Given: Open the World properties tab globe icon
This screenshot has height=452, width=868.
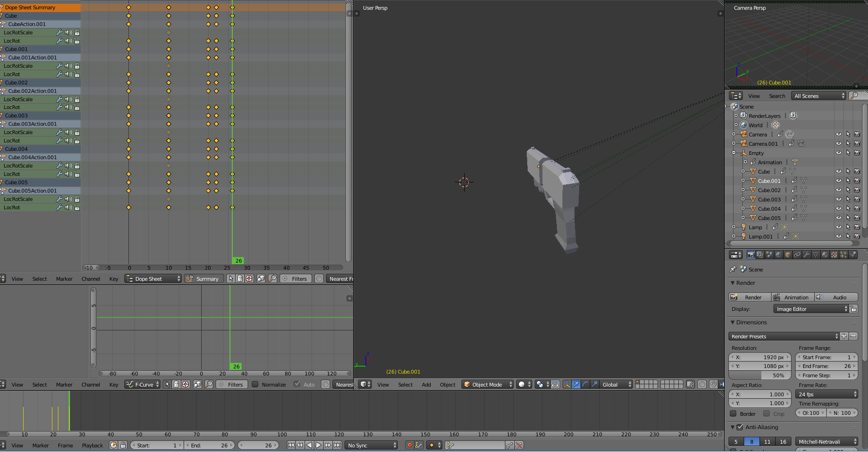Looking at the screenshot, I should click(779, 255).
